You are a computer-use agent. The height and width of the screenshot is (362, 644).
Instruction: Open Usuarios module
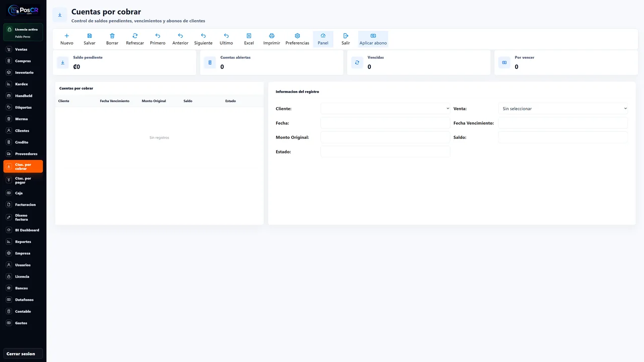23,265
